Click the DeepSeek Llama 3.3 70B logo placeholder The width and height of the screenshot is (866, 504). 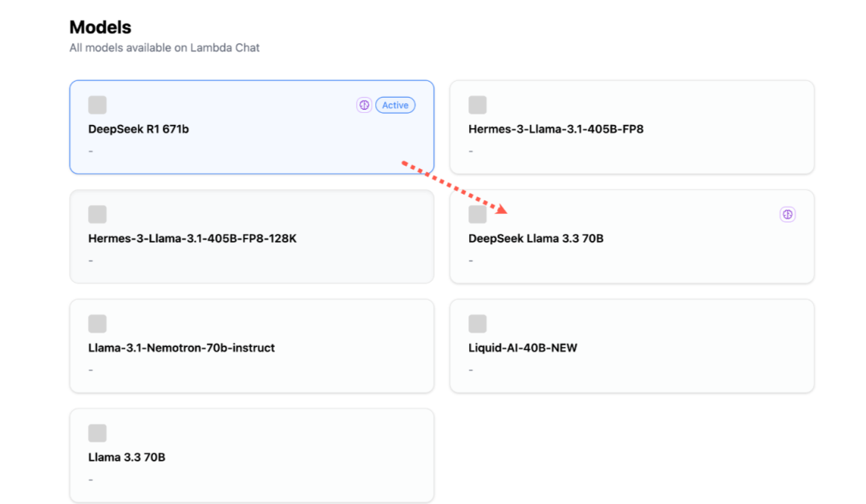click(x=477, y=214)
